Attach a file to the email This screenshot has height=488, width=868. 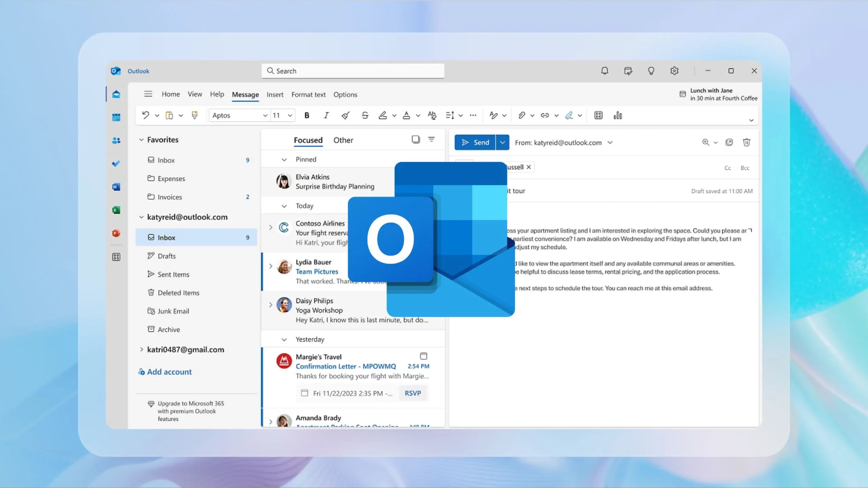click(x=521, y=115)
